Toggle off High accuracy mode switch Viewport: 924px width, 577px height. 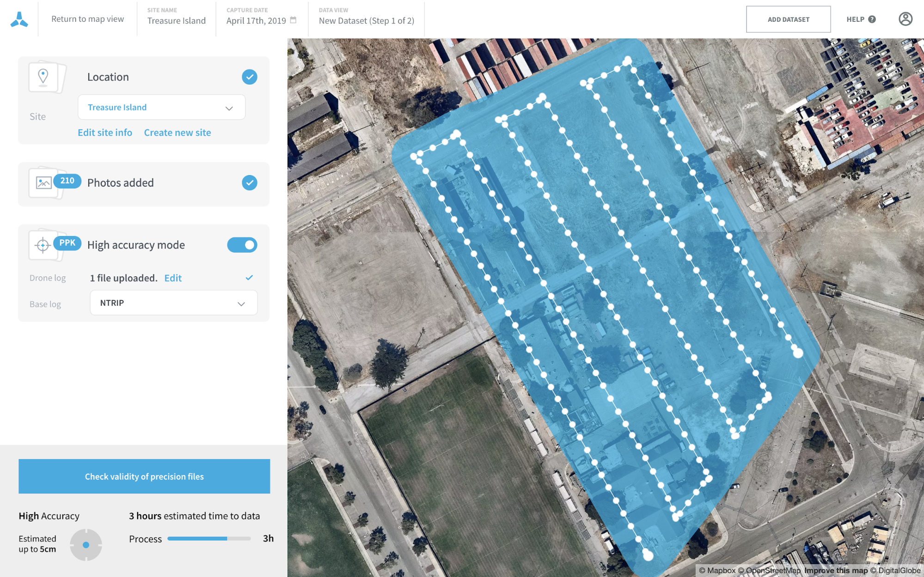tap(242, 245)
